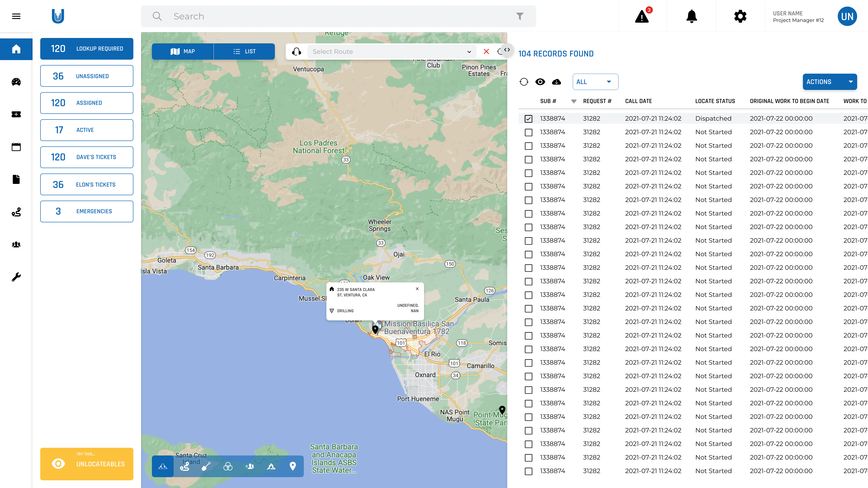Close the 235 W Santa Clara St popup
The height and width of the screenshot is (488, 868).
[417, 289]
